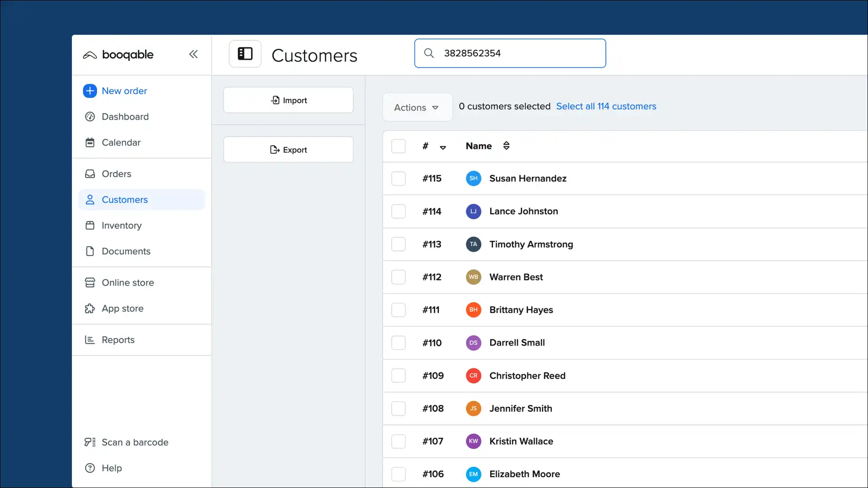Open the Reports section

point(118,339)
